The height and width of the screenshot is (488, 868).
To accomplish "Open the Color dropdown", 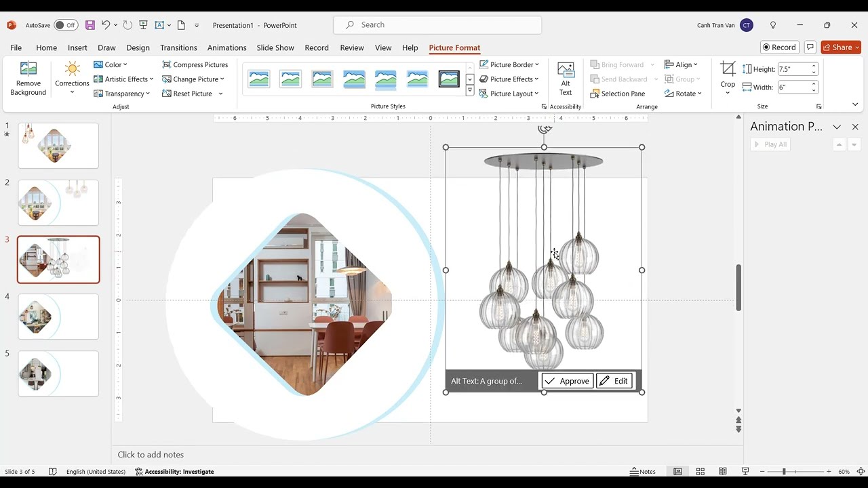I will click(x=111, y=64).
